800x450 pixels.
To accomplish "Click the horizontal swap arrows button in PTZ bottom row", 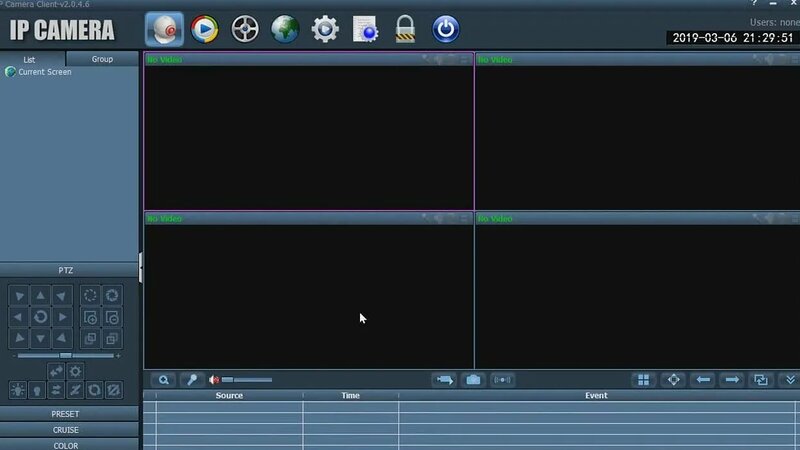I will click(x=56, y=390).
